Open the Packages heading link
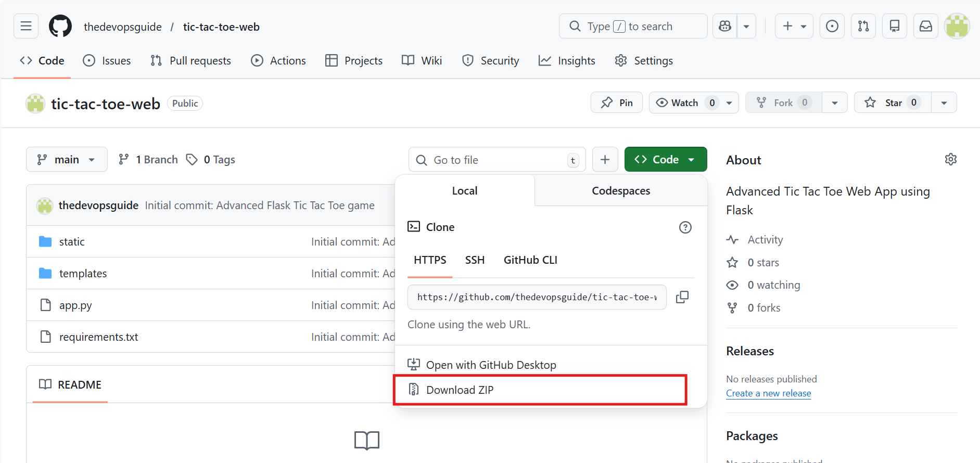This screenshot has width=980, height=463. (752, 436)
